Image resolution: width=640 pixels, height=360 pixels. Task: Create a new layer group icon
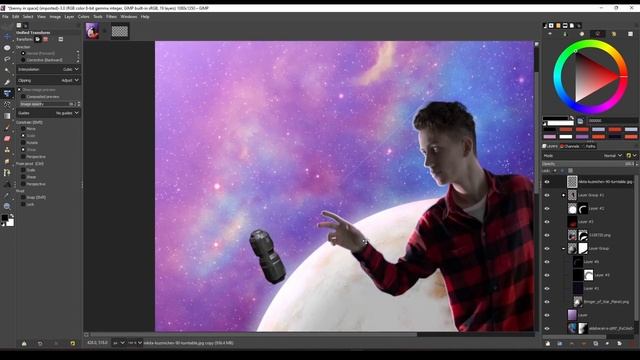coord(560,344)
